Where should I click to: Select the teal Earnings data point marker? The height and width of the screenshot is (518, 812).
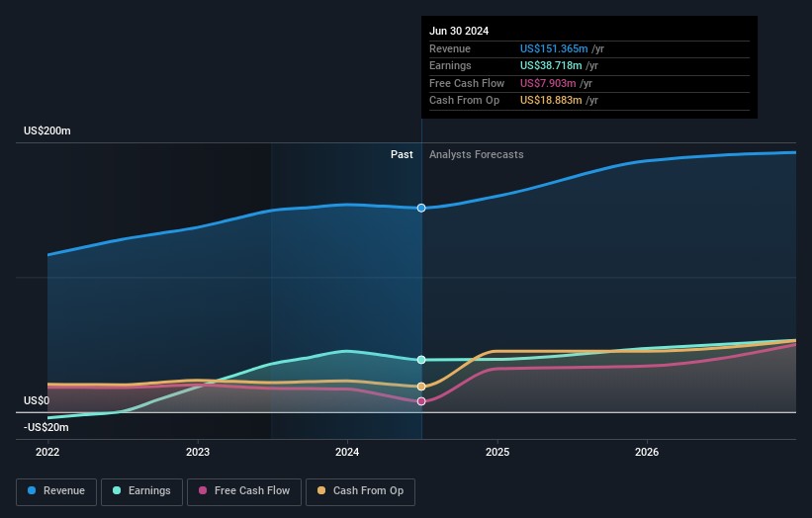click(x=421, y=360)
